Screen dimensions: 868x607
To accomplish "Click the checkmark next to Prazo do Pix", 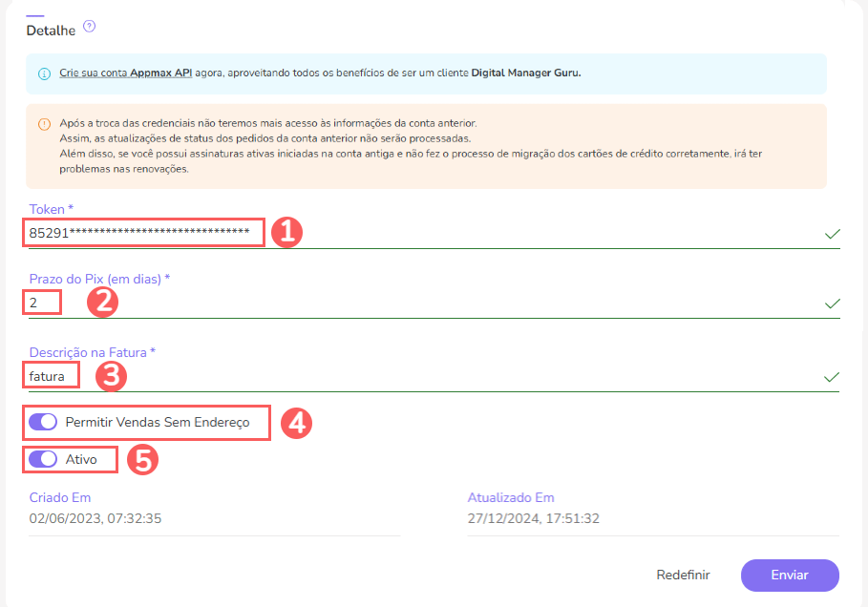I will coord(833,303).
